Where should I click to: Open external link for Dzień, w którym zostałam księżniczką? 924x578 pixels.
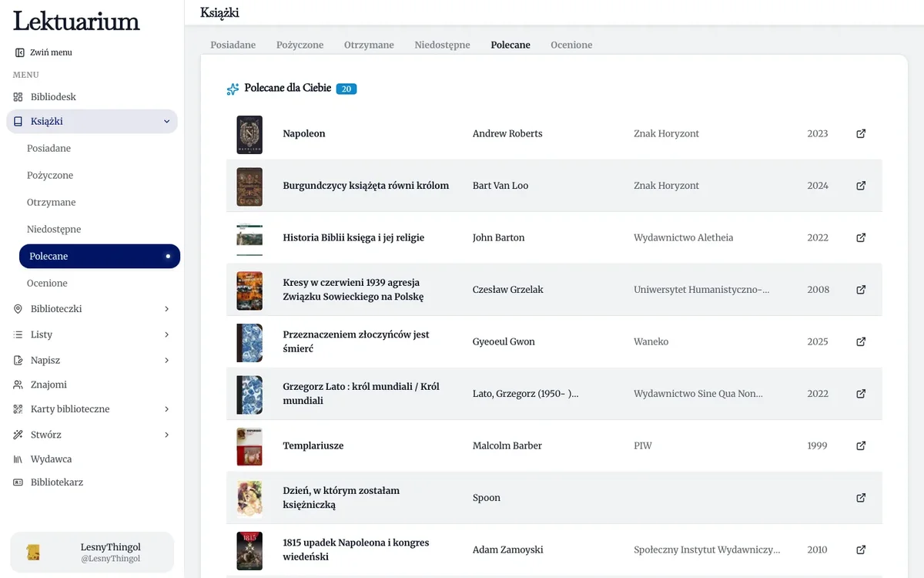[x=861, y=498]
